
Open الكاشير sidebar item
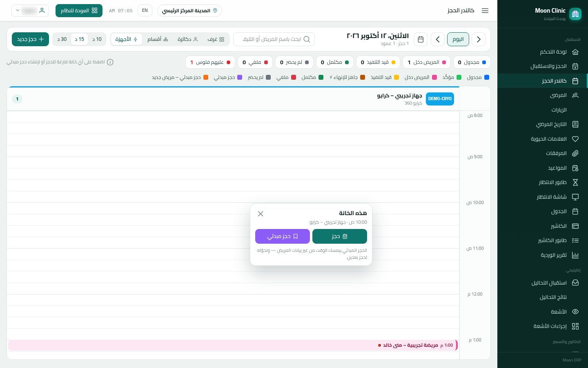coord(542,226)
